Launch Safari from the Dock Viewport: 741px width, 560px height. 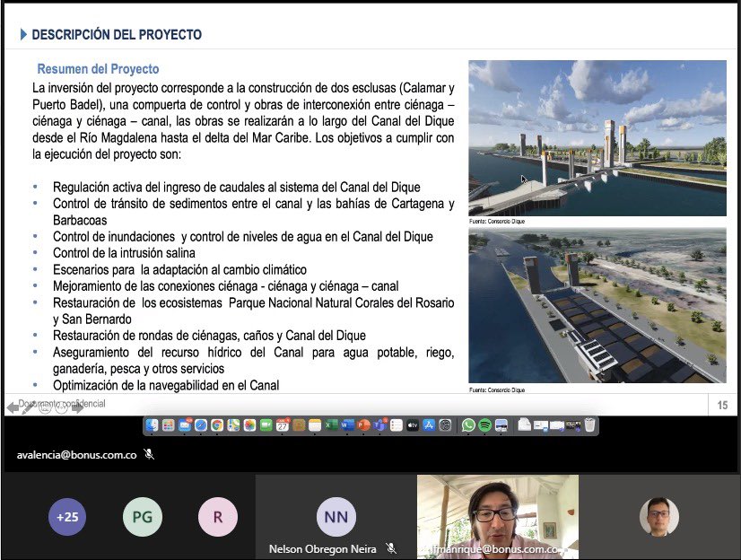201,425
